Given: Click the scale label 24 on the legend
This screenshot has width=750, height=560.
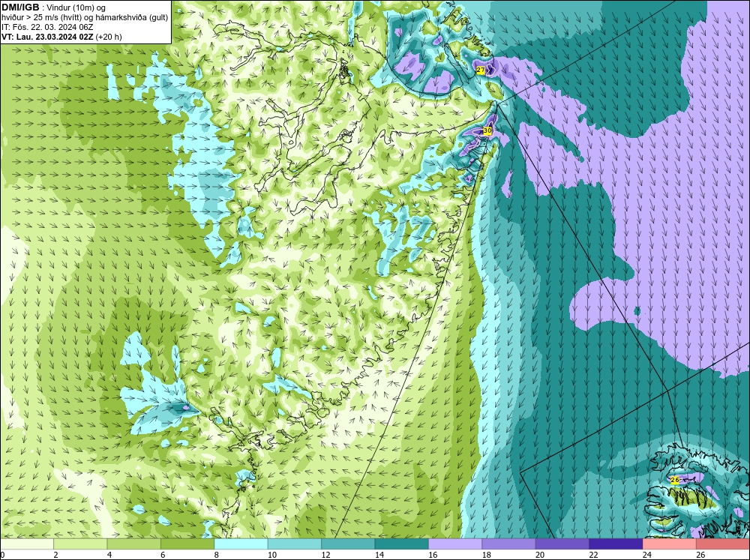Looking at the screenshot, I should pyautogui.click(x=647, y=555).
